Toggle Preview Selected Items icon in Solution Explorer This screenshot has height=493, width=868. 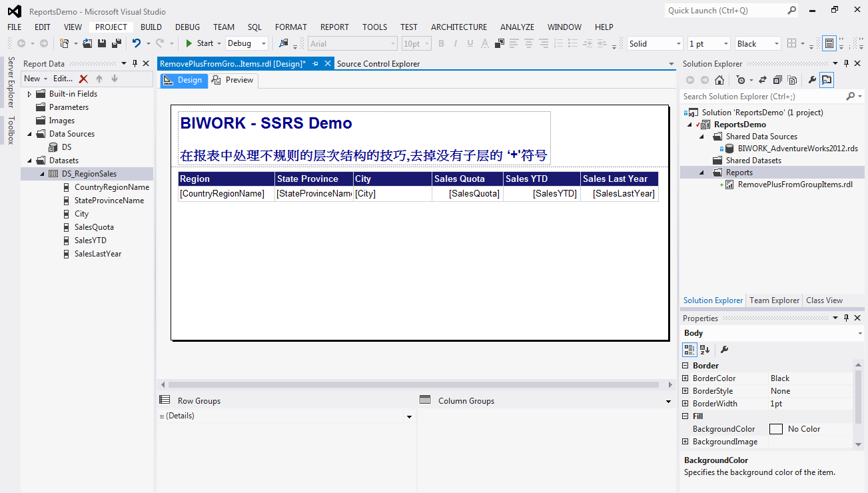pos(827,80)
